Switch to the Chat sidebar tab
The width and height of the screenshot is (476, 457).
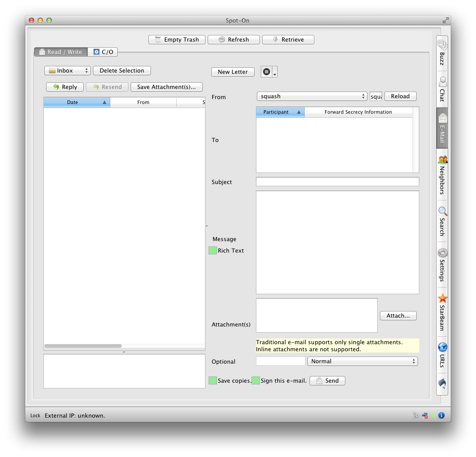pyautogui.click(x=442, y=89)
